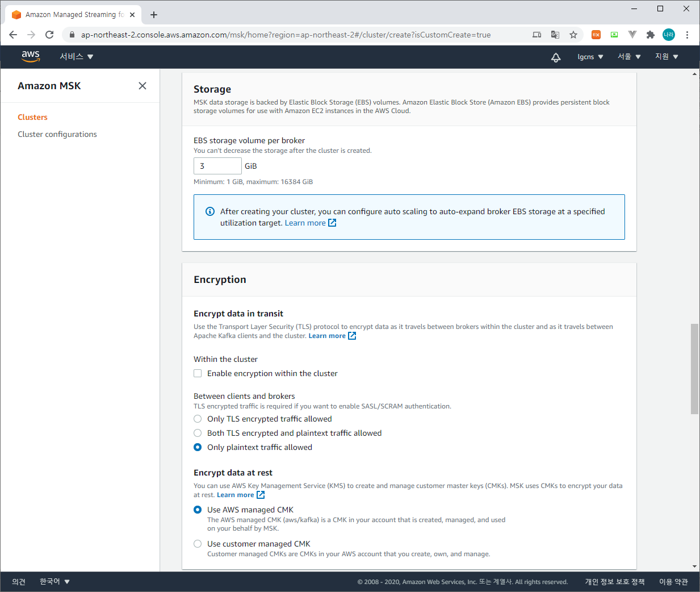Select Use AWS managed CMK
Viewport: 700px width, 592px height.
coord(198,510)
